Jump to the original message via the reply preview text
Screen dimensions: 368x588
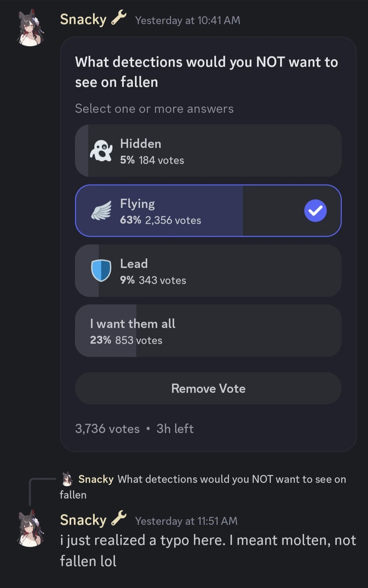click(x=232, y=479)
